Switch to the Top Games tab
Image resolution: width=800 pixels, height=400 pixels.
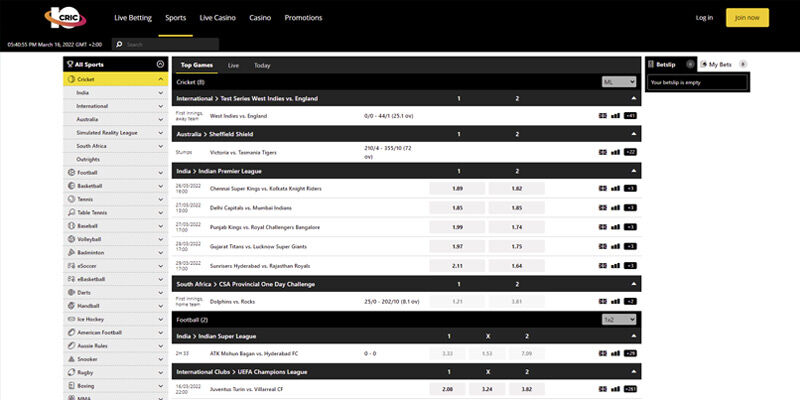[196, 65]
